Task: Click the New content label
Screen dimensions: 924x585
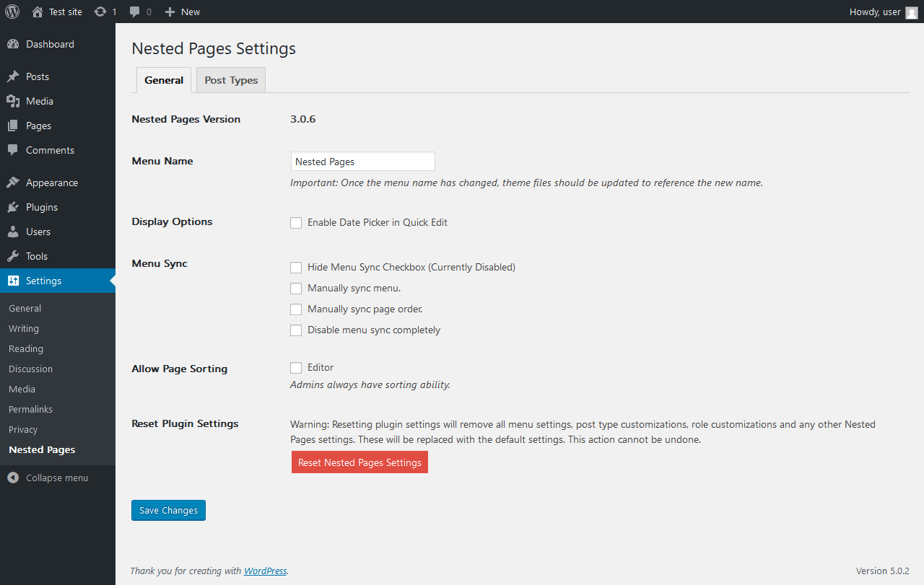Action: [191, 12]
